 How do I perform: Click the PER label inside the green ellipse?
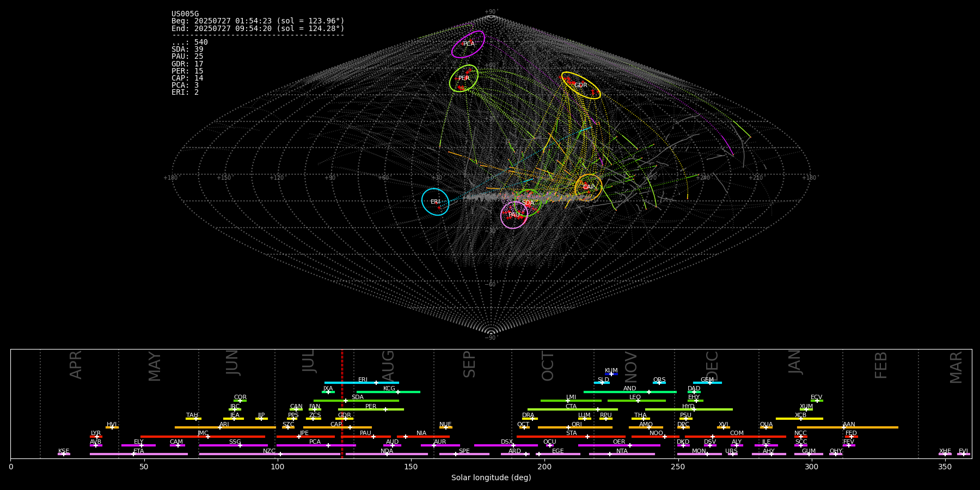pos(464,78)
